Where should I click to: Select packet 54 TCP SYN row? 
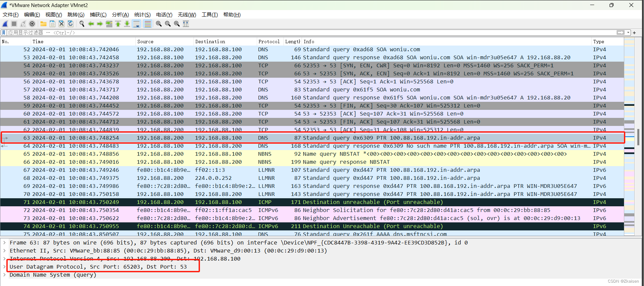coord(312,65)
